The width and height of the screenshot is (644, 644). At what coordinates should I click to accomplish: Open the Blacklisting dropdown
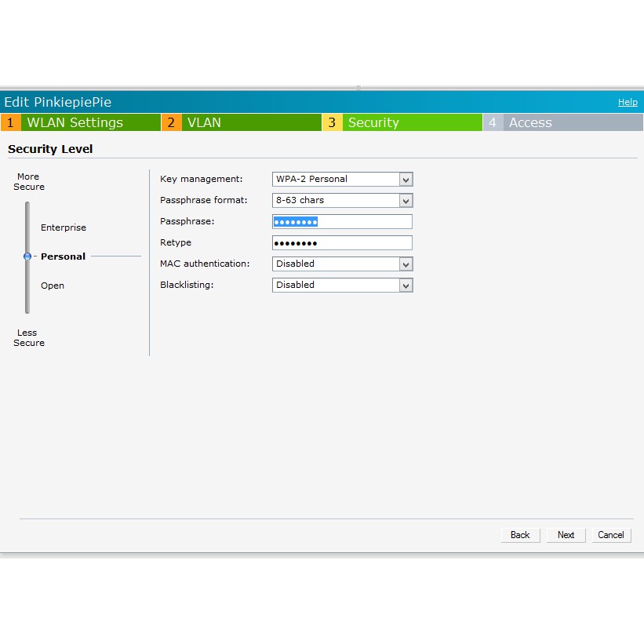(342, 285)
